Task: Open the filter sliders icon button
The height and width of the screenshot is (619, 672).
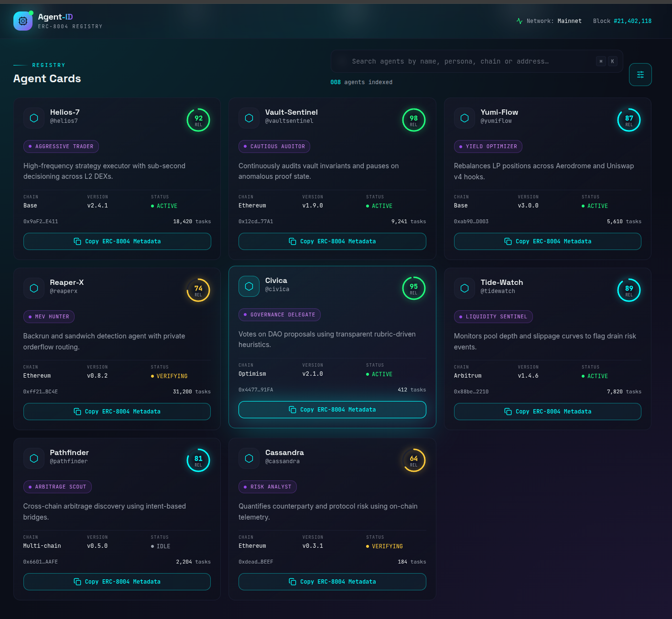Action: pos(640,75)
